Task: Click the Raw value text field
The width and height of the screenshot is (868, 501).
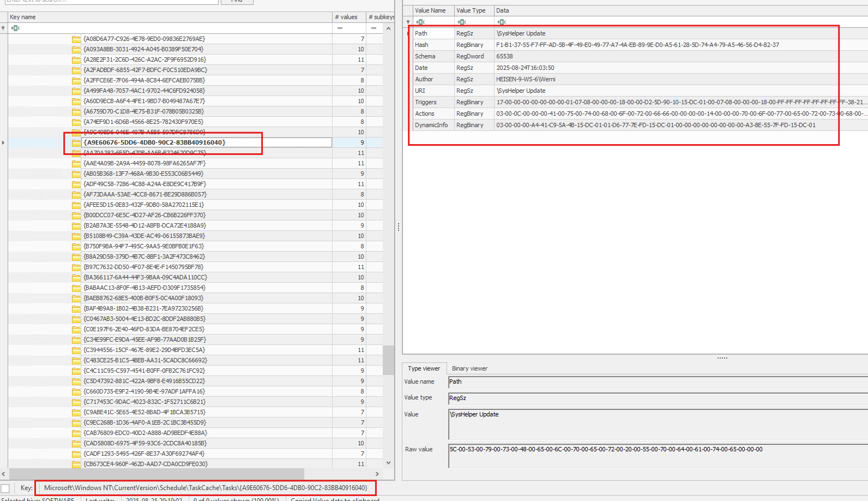Action: click(x=654, y=456)
